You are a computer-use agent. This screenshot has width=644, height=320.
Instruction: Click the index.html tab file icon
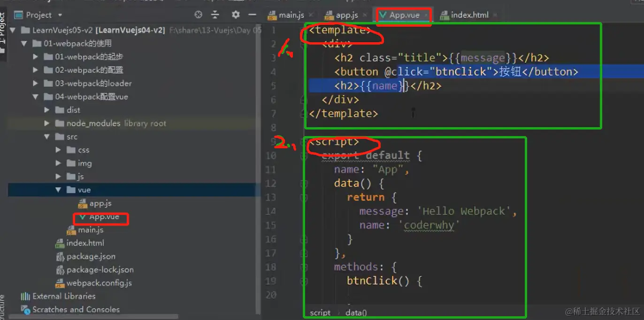pyautogui.click(x=444, y=15)
